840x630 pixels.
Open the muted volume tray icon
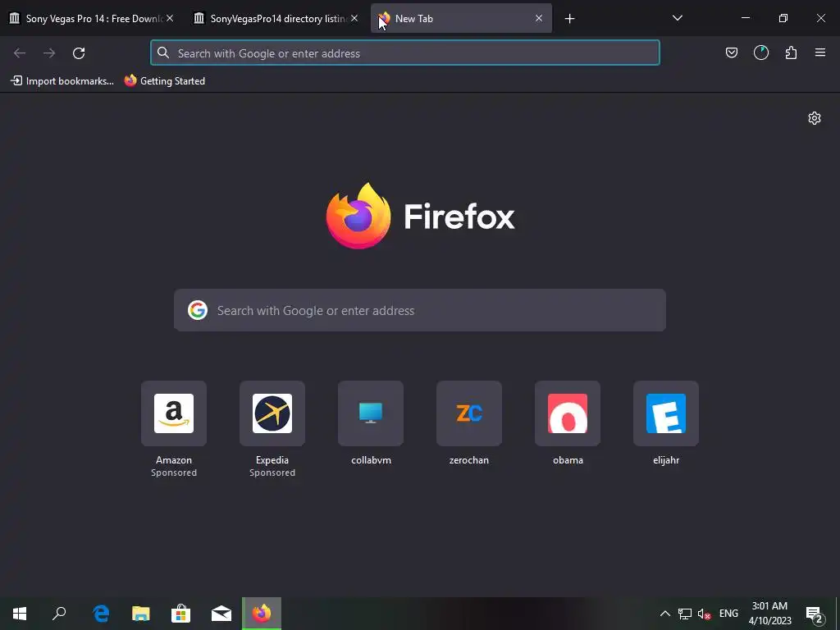point(705,614)
